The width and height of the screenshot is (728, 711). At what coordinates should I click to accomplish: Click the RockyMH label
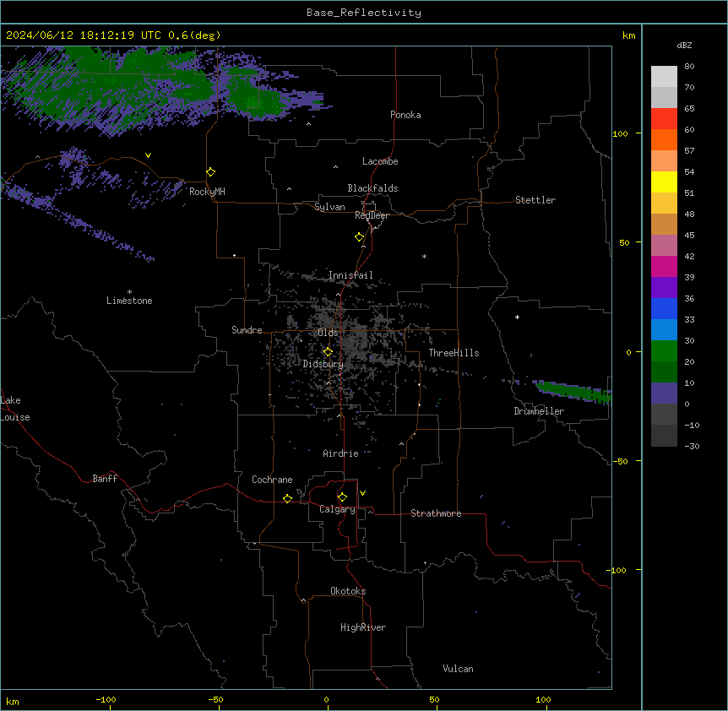pos(207,192)
